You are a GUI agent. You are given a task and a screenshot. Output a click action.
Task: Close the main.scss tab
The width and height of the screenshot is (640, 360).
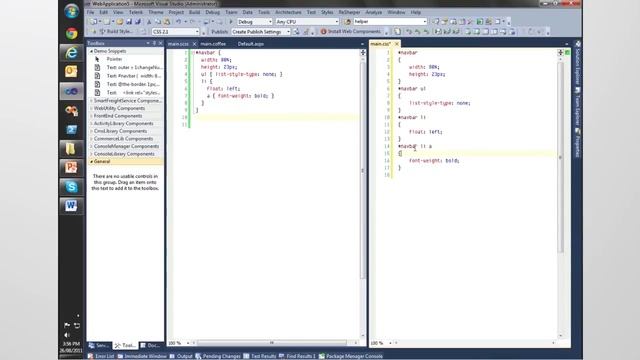(194, 44)
